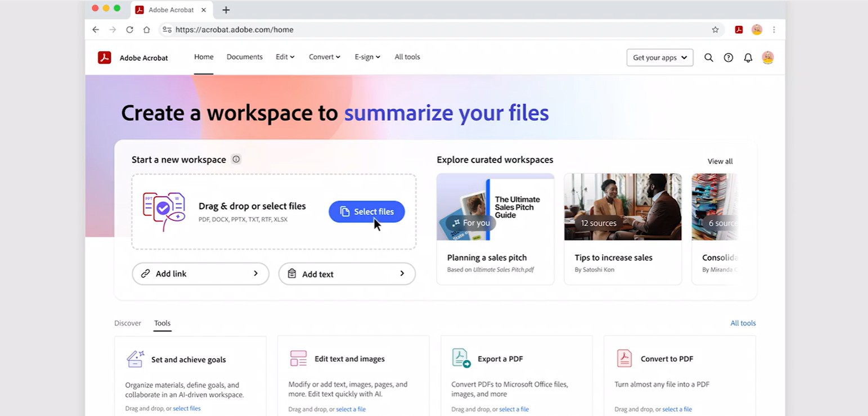This screenshot has width=868, height=416.
Task: Click the browser forward arrow
Action: 113,30
